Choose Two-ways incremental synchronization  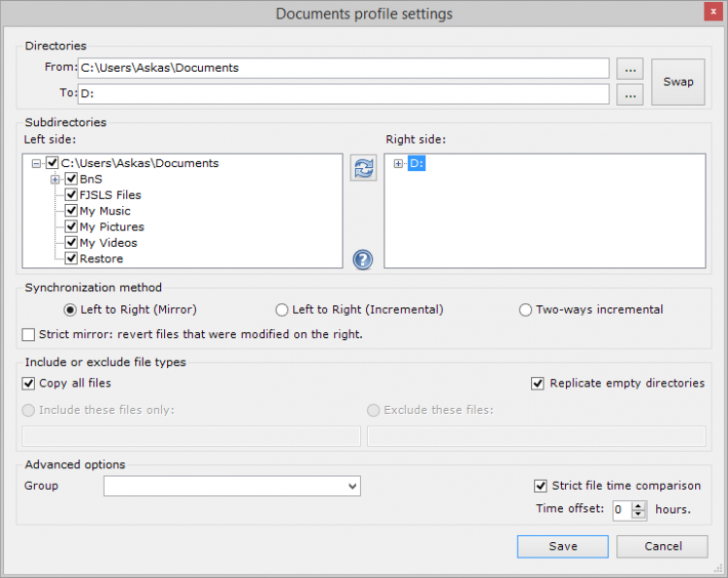tap(526, 310)
